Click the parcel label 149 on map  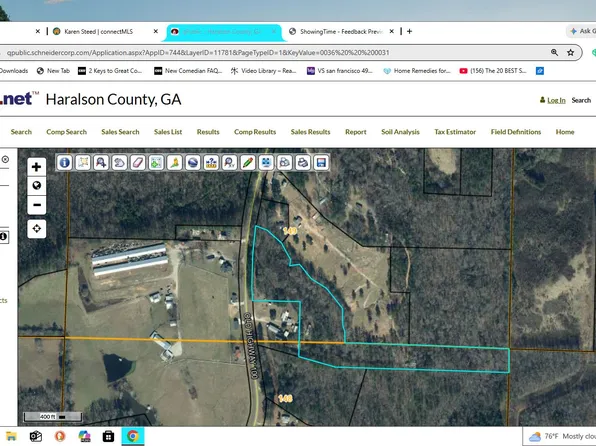pyautogui.click(x=290, y=230)
